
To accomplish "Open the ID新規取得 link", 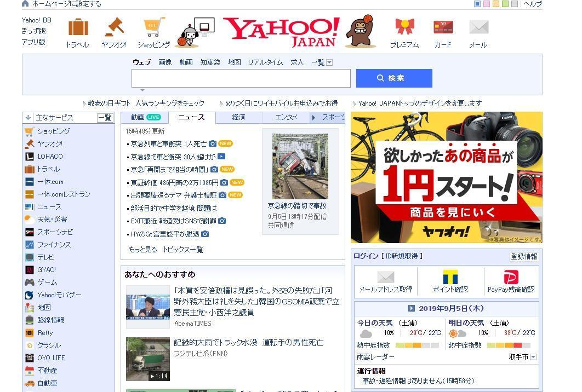I will [402, 256].
